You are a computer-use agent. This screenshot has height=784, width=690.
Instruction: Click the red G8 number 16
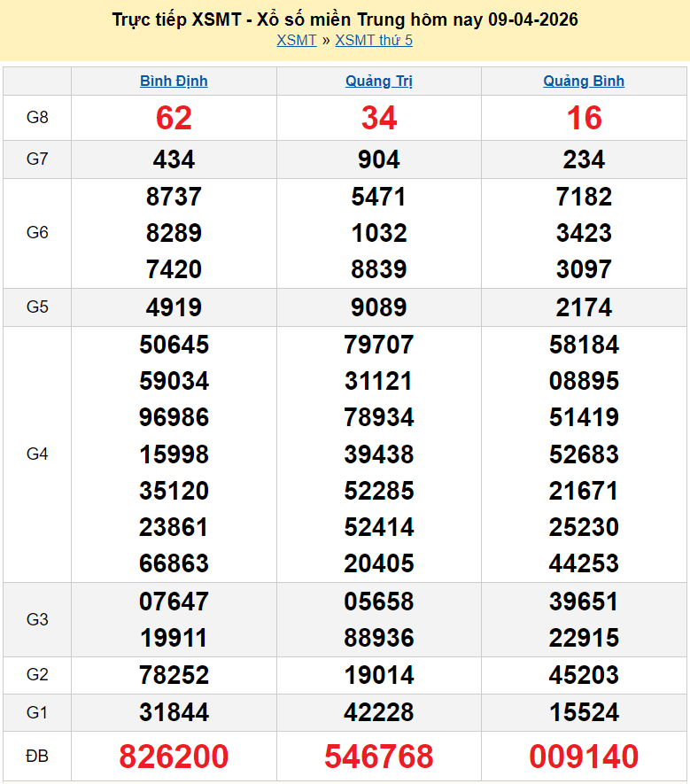coord(584,118)
